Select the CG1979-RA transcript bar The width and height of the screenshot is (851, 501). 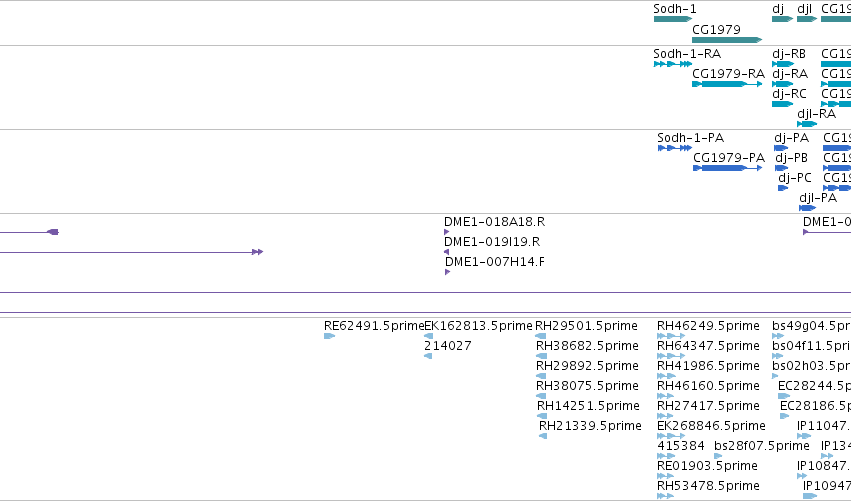[x=727, y=84]
